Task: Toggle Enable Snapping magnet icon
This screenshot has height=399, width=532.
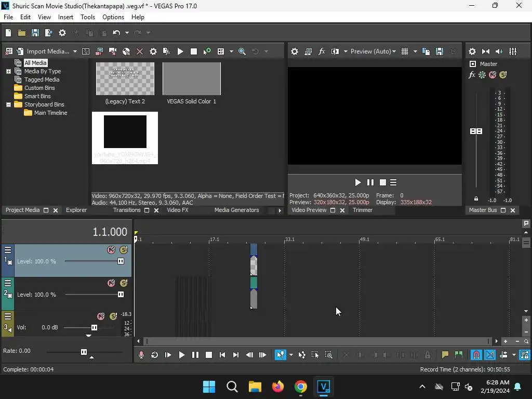Action: (x=476, y=355)
